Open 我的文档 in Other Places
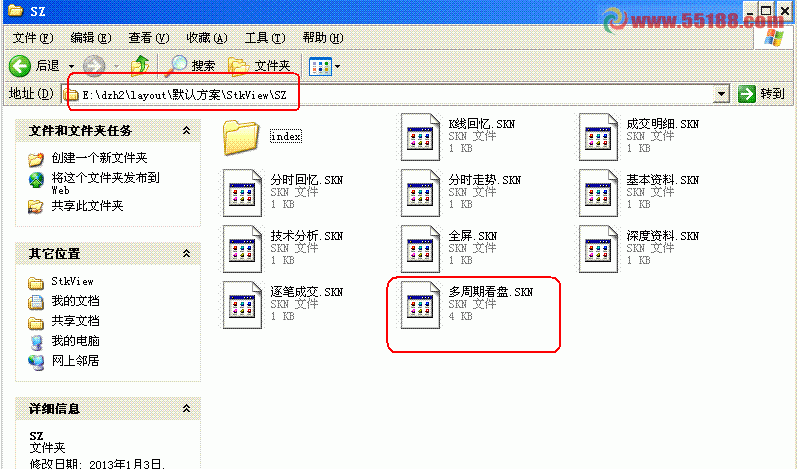The image size is (797, 469). (x=75, y=301)
